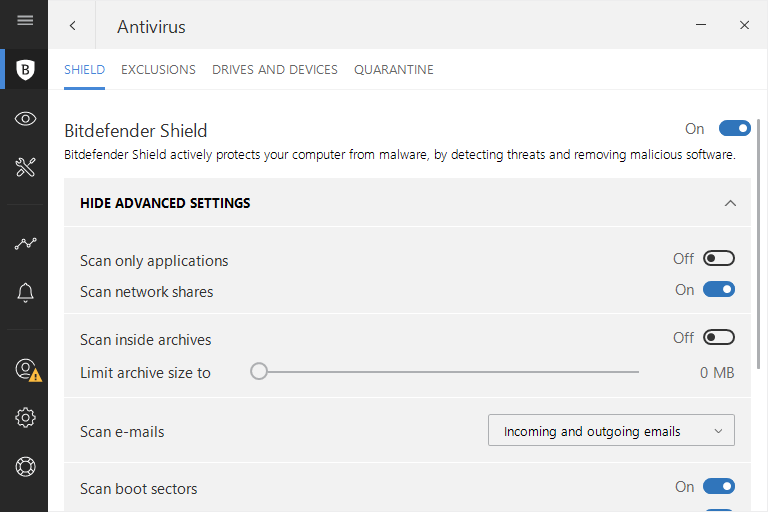Turn off Scan boot sectors toggle

pos(718,487)
